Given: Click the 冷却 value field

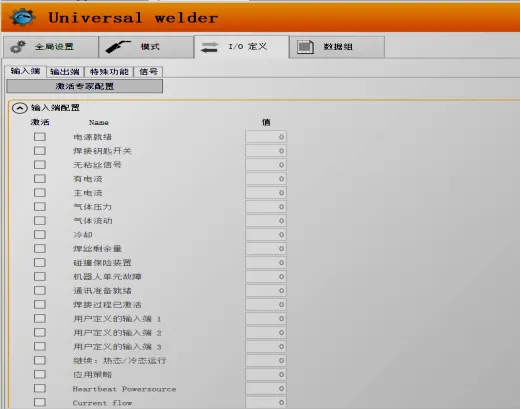Looking at the screenshot, I should tap(266, 235).
